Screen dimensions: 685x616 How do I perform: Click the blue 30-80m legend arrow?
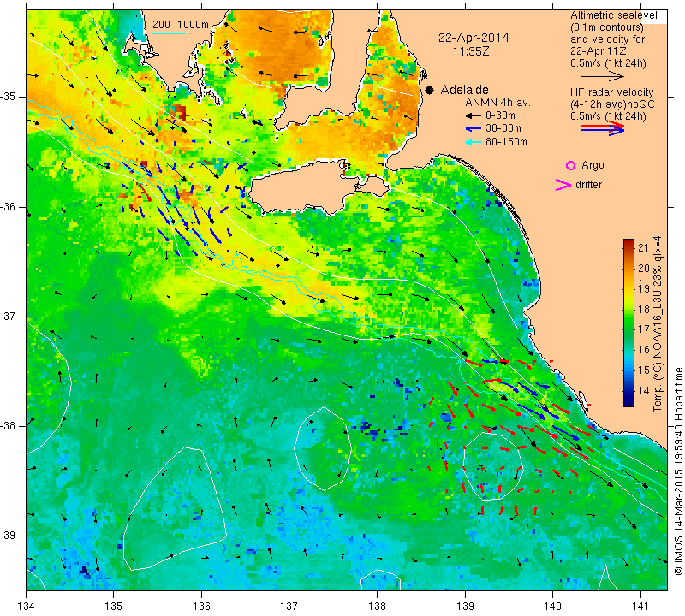474,129
